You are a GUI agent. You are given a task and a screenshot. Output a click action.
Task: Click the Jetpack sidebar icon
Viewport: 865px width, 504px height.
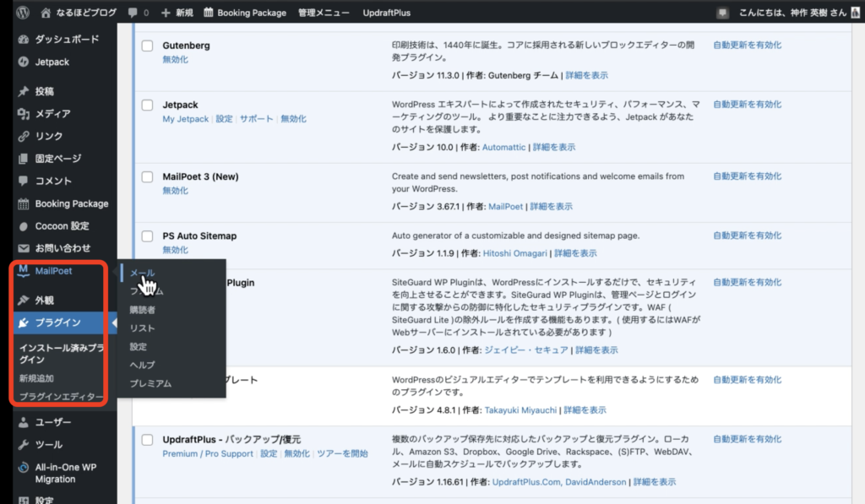pyautogui.click(x=23, y=62)
